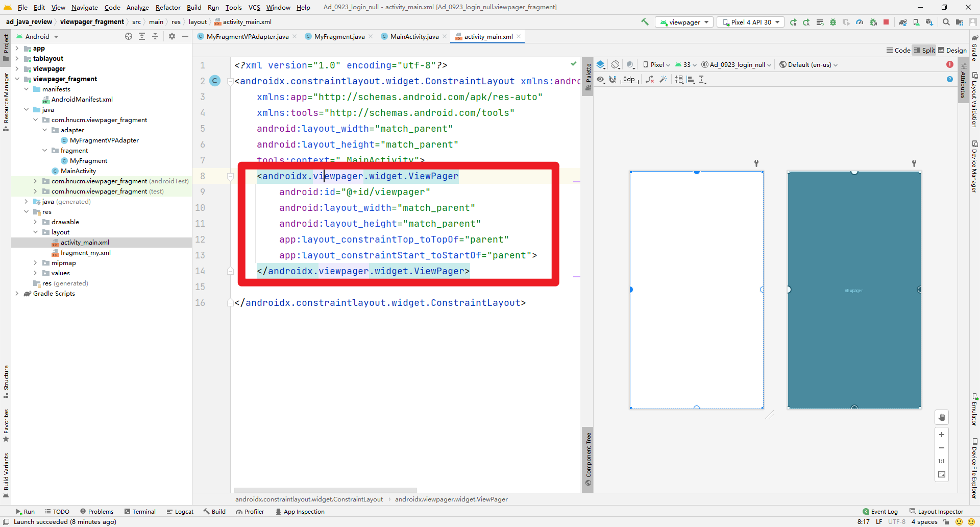This screenshot has width=980, height=527.
Task: Select the pan hand tool in design view
Action: (942, 417)
